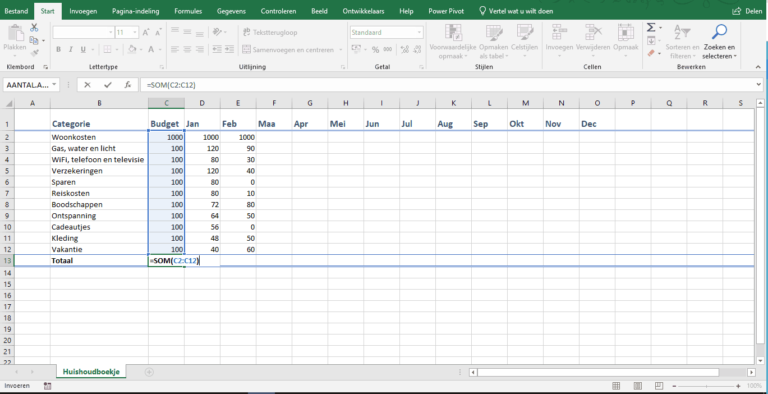
Task: Click the increase decimal icon
Action: pyautogui.click(x=405, y=49)
